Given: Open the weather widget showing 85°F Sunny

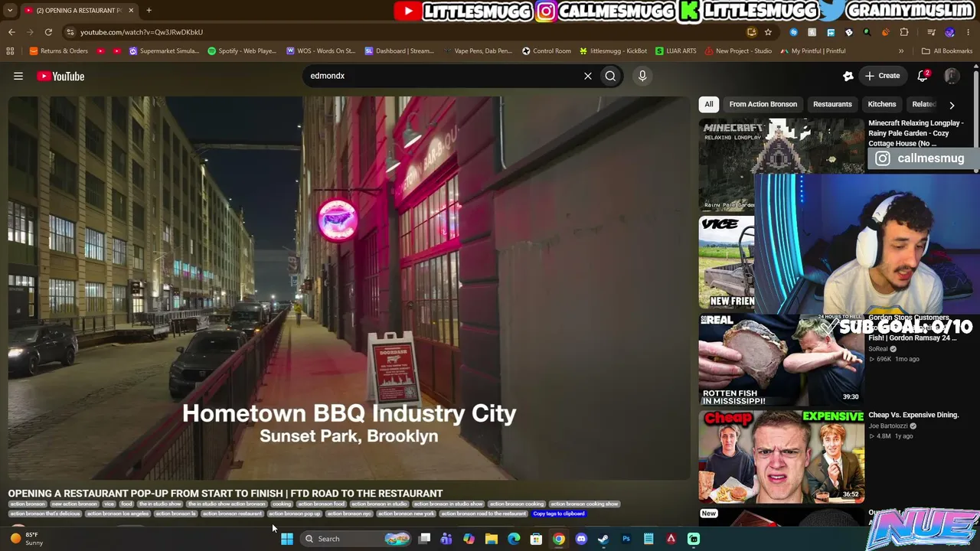Looking at the screenshot, I should [25, 539].
